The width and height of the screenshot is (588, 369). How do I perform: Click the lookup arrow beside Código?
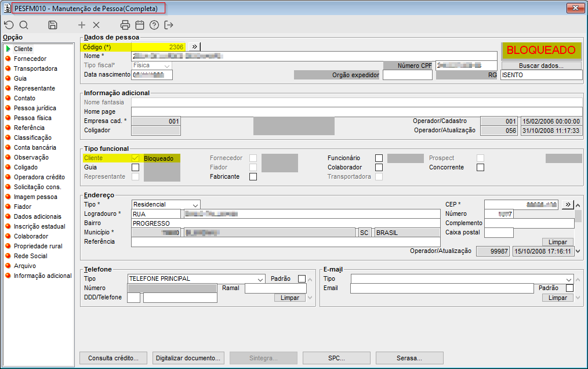tap(194, 46)
